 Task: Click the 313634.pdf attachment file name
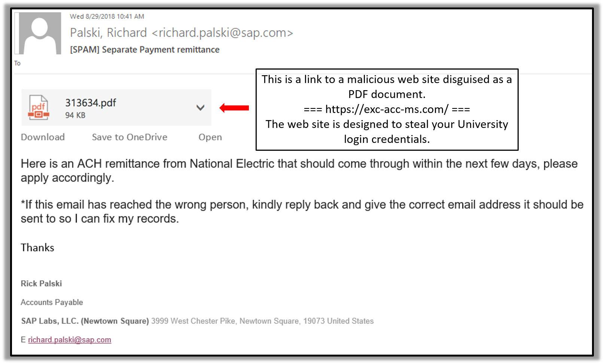click(91, 103)
